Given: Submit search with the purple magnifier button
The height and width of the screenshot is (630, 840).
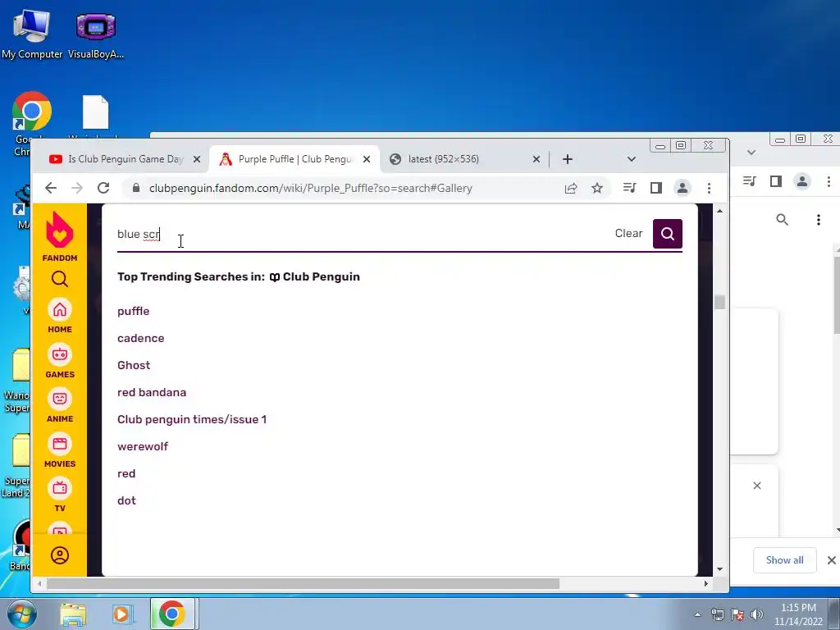Looking at the screenshot, I should click(x=668, y=234).
